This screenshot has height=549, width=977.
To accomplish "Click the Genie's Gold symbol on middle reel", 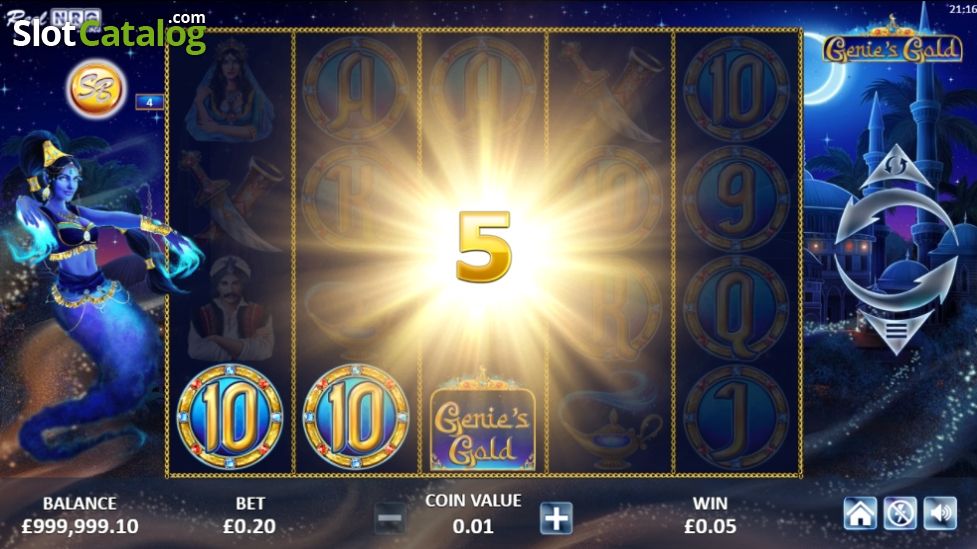I will tap(483, 422).
